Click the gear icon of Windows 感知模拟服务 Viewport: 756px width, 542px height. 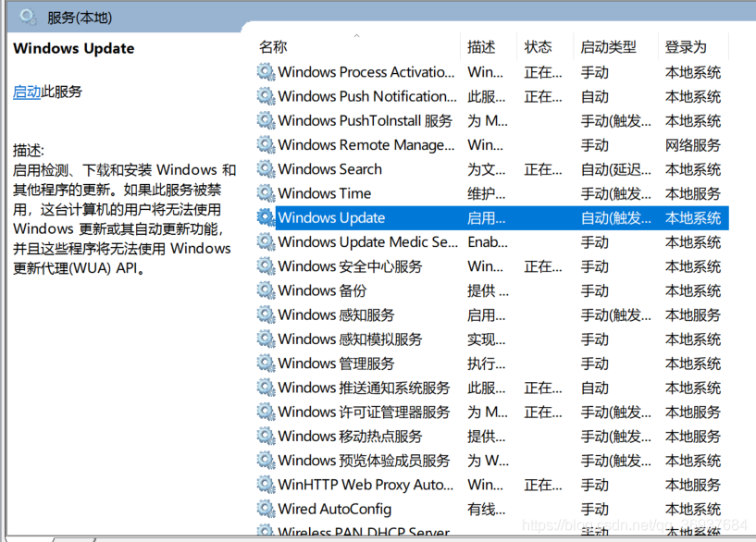[x=266, y=339]
